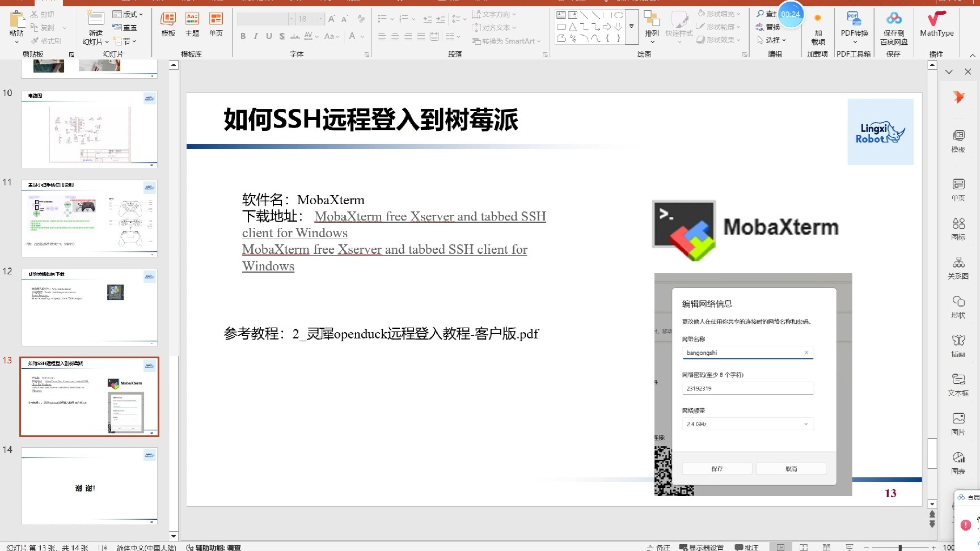Click the add-ins (加载项) icon
Screen dimensions: 980x551
tap(818, 18)
